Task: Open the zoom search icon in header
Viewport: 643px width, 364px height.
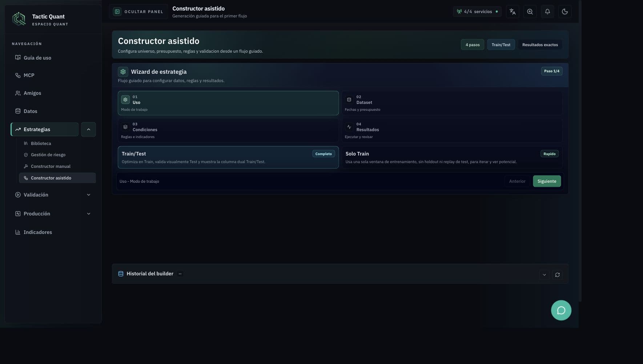Action: [530, 12]
